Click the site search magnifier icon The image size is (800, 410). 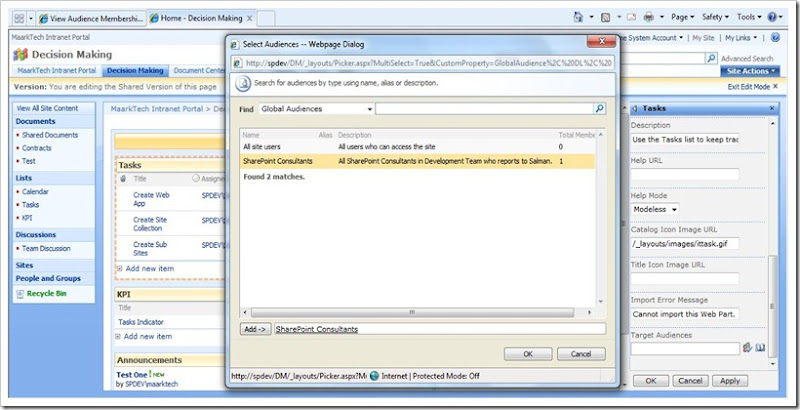[x=712, y=58]
